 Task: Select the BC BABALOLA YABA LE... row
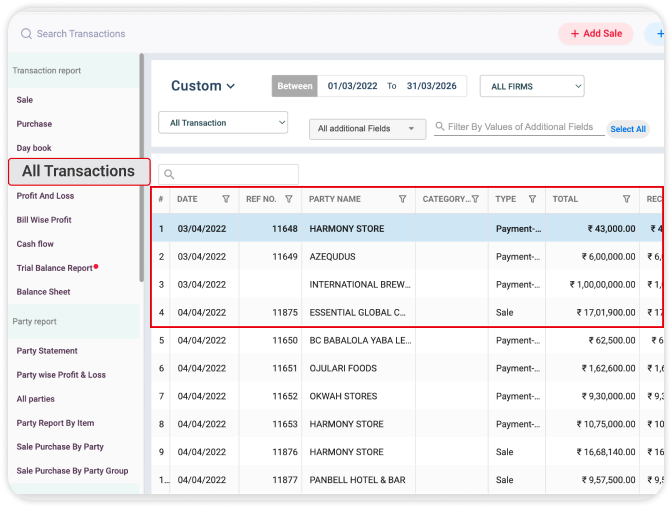click(x=407, y=340)
